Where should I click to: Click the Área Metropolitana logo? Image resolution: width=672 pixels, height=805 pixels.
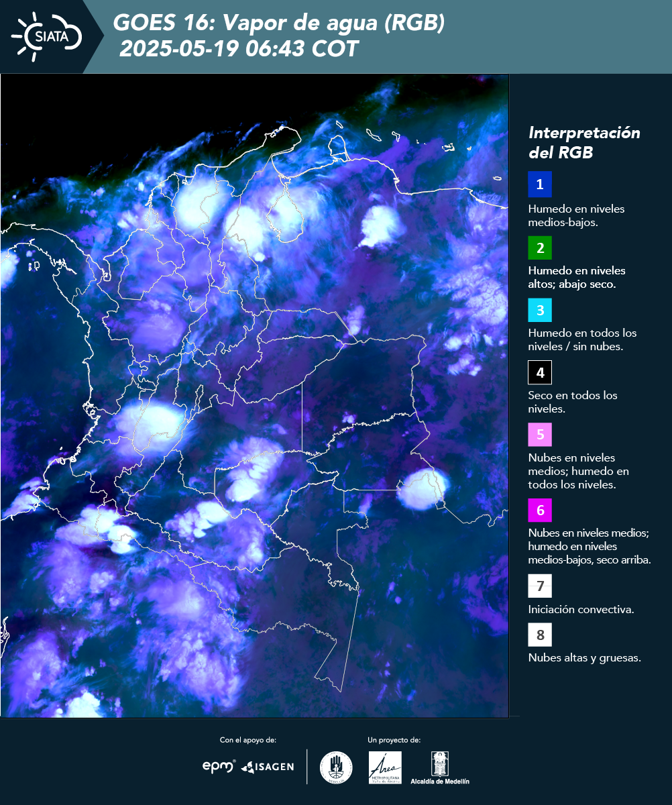pos(386,767)
